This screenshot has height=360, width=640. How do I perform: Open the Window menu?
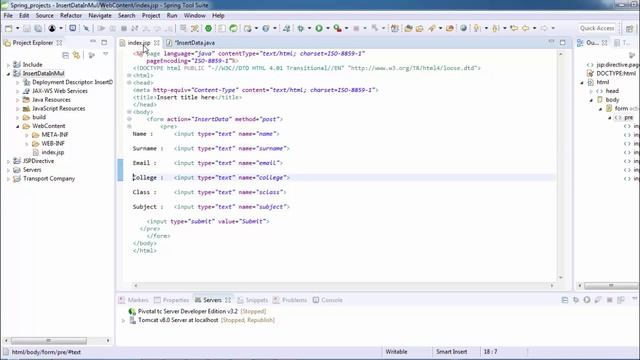click(x=194, y=16)
